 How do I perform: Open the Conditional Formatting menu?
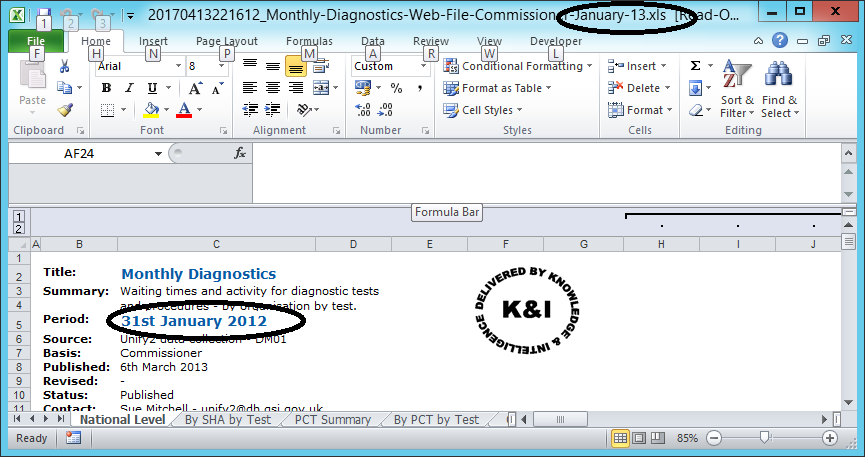(x=518, y=66)
